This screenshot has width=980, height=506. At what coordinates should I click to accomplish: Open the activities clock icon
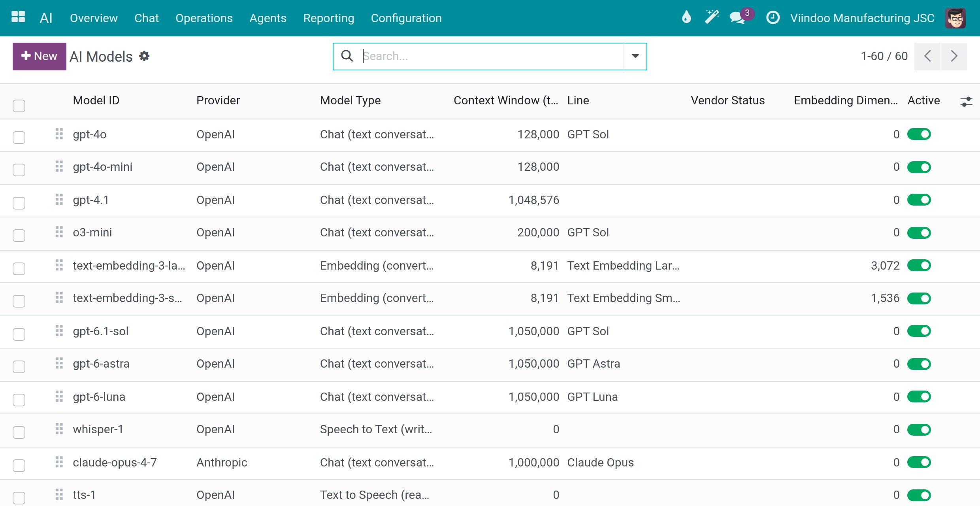(773, 18)
